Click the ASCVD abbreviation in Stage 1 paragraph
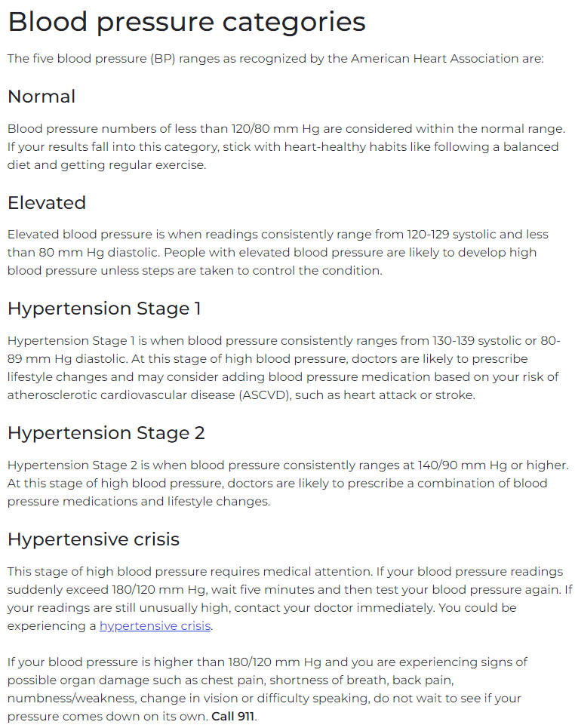 pos(265,395)
